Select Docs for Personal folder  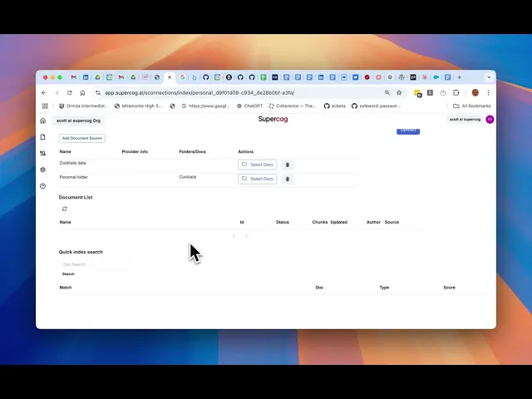tap(258, 179)
